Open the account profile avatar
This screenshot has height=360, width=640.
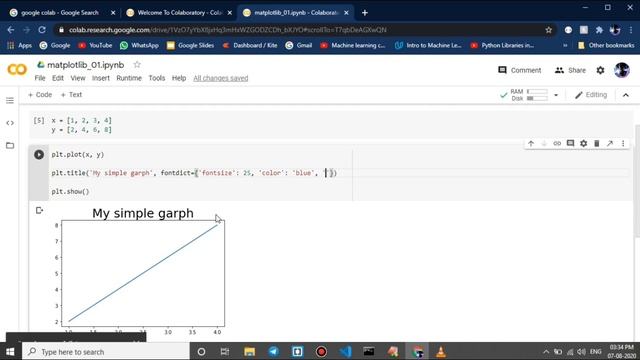click(x=622, y=70)
